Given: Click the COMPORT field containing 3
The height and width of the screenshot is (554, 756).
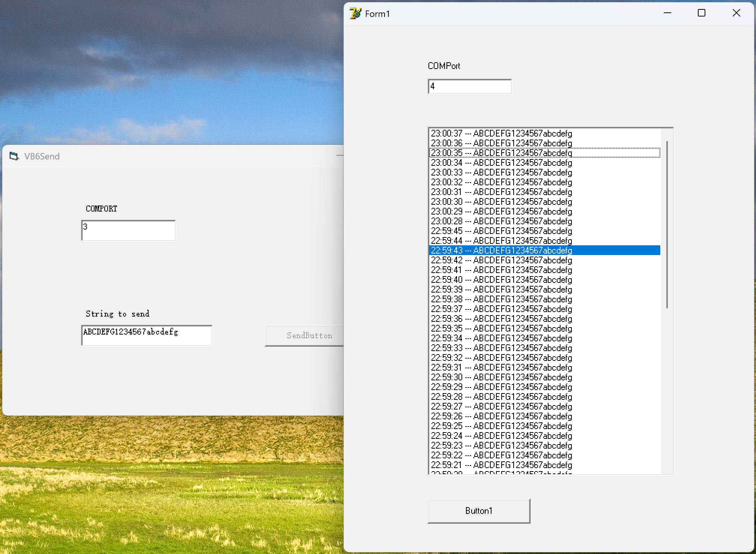Looking at the screenshot, I should click(x=128, y=230).
